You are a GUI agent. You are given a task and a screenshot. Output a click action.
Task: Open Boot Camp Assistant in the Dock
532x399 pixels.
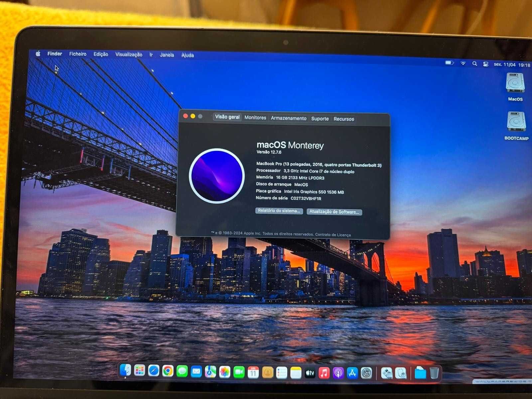(x=387, y=373)
